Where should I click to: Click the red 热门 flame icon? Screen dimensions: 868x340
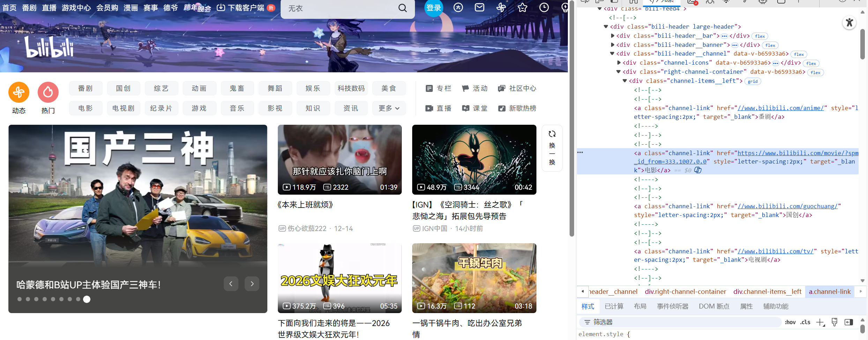(48, 92)
